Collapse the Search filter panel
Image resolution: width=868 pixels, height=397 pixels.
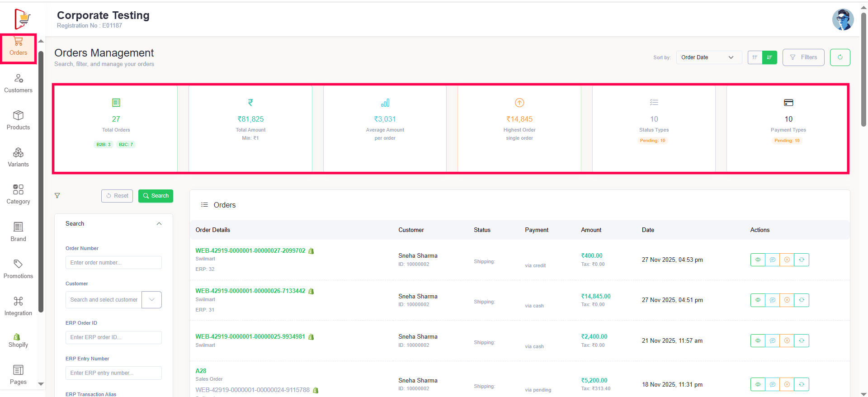pos(159,224)
